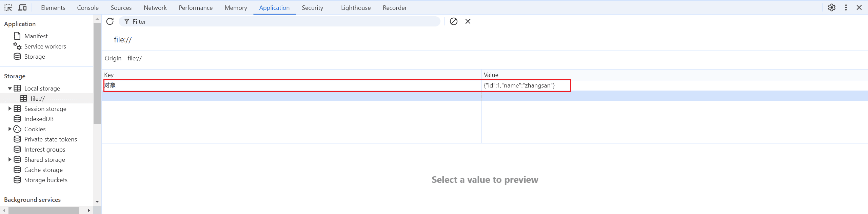Viewport: 868px width, 214px height.
Task: Select the 对象 key cell
Action: click(x=292, y=85)
